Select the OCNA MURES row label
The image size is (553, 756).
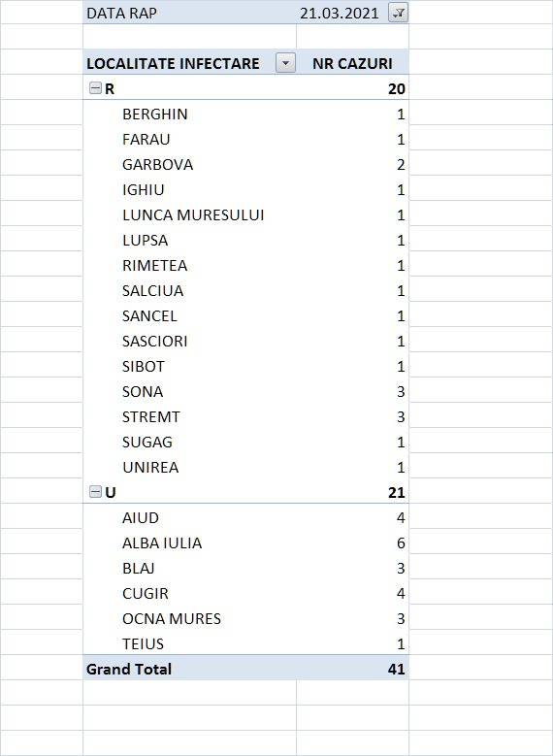(x=172, y=618)
